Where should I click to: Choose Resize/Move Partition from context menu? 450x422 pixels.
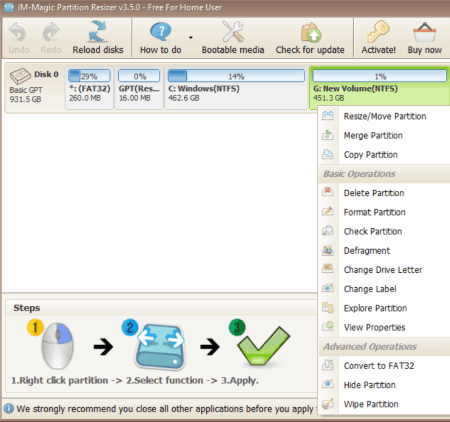click(x=384, y=116)
